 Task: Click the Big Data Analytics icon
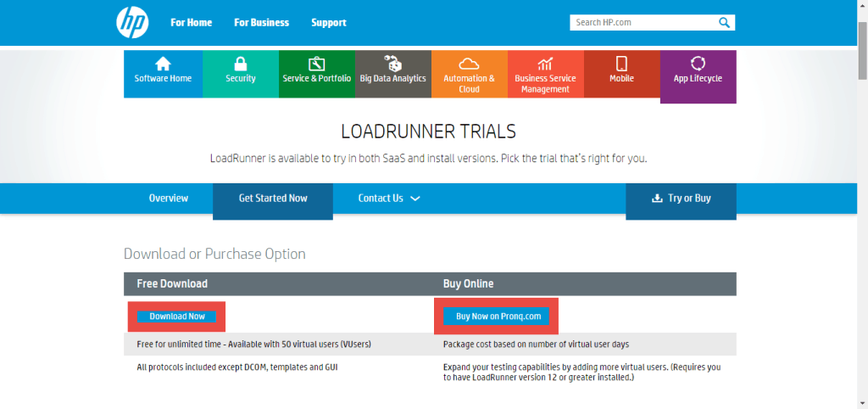(392, 63)
